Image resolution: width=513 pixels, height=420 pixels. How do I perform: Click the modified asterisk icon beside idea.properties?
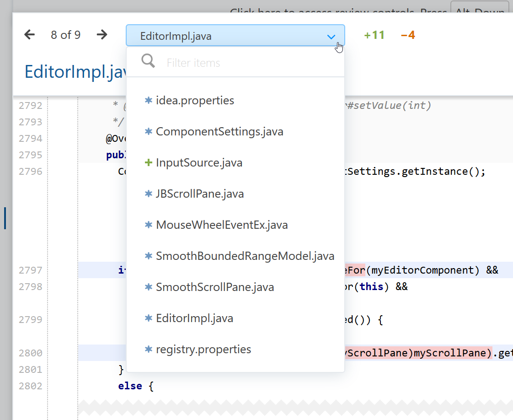(148, 101)
